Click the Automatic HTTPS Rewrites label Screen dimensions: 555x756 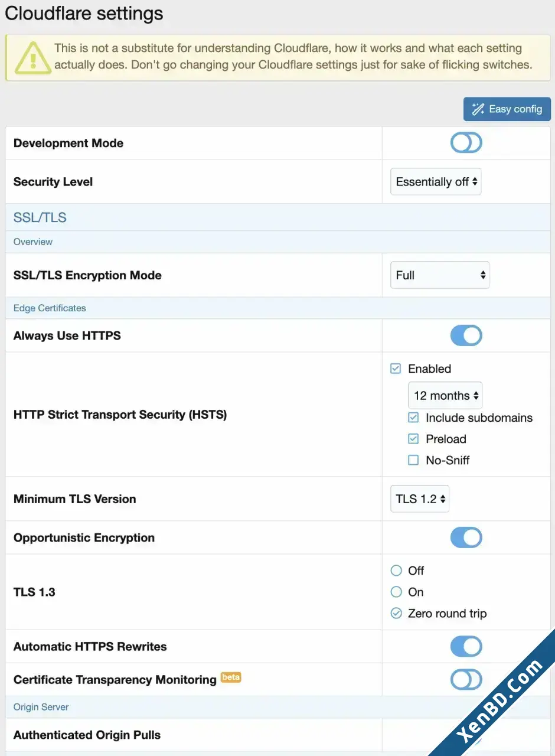click(x=90, y=646)
